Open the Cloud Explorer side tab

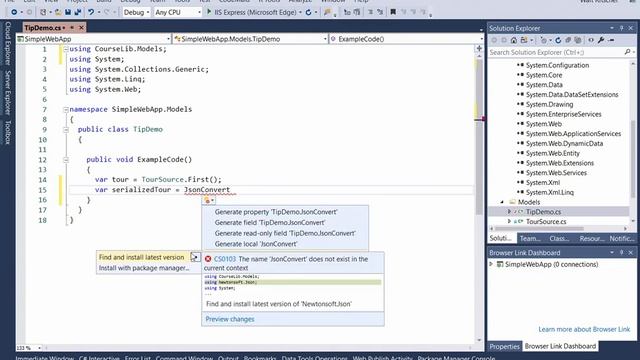pyautogui.click(x=7, y=43)
